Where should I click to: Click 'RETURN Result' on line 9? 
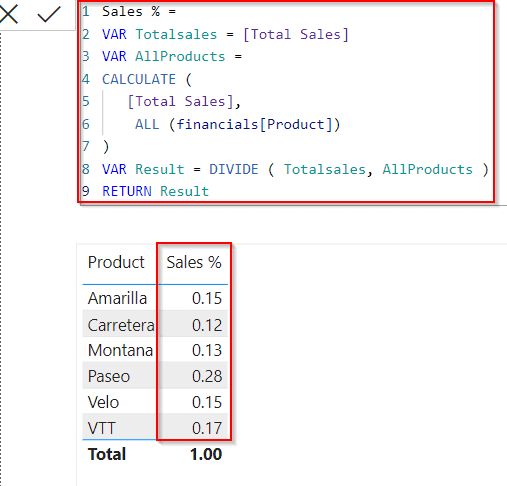[155, 191]
